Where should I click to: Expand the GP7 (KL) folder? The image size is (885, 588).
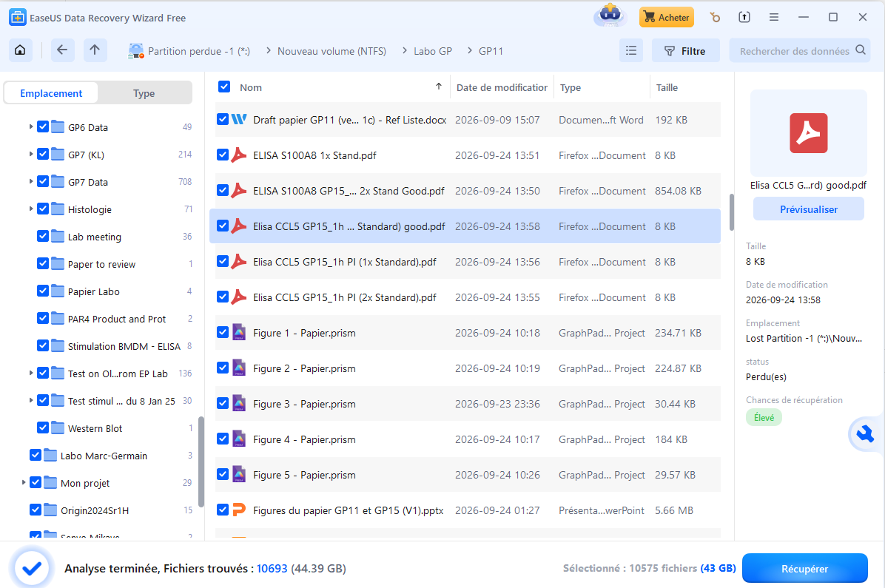click(30, 154)
